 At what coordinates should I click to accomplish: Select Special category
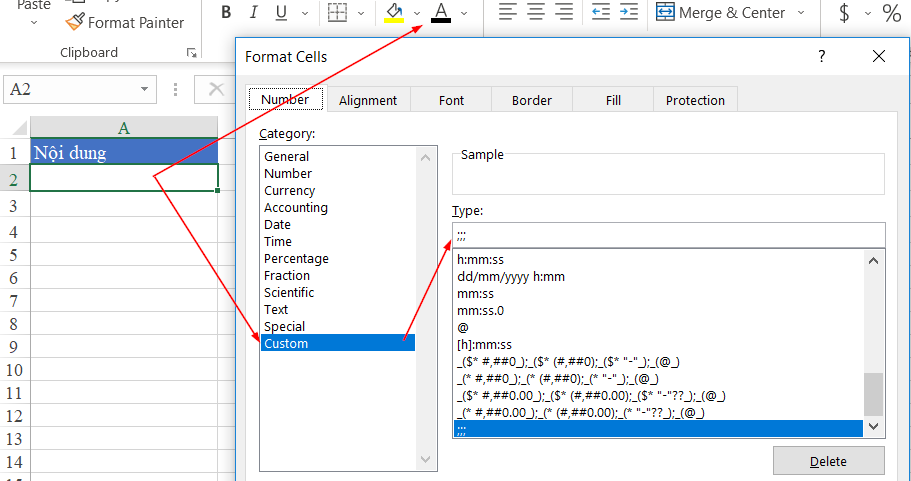[x=338, y=326]
